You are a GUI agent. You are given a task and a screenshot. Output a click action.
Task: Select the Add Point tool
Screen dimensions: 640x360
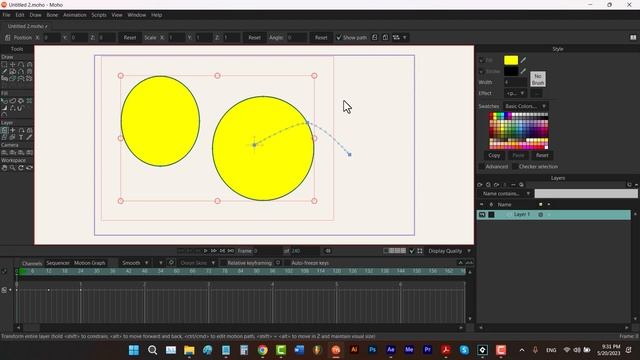[x=21, y=64]
